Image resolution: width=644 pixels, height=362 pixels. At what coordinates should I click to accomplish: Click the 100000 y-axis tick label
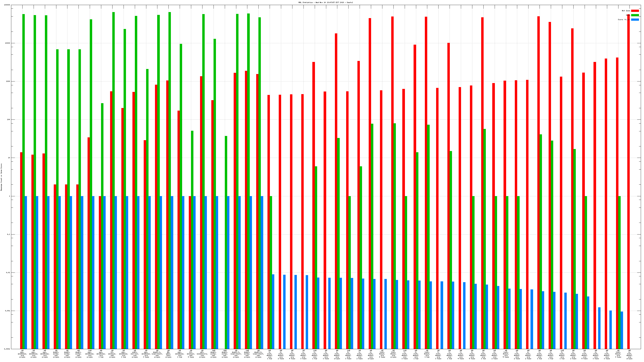7,5
